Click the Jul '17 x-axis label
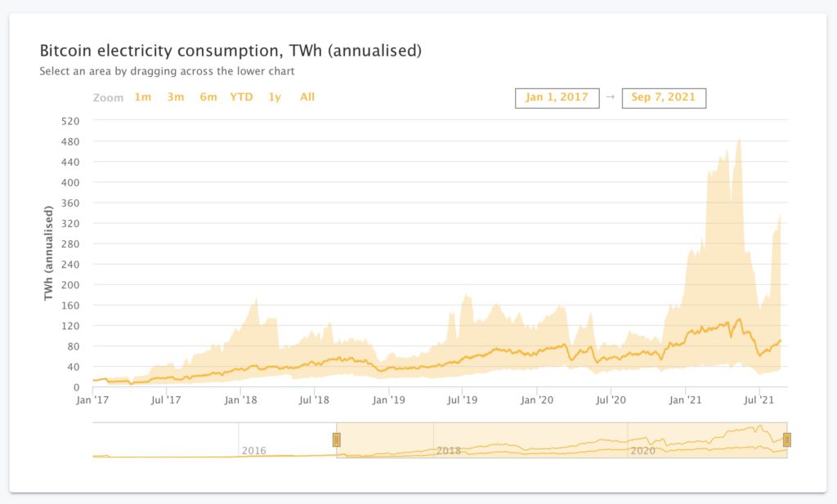The width and height of the screenshot is (837, 504). click(165, 400)
